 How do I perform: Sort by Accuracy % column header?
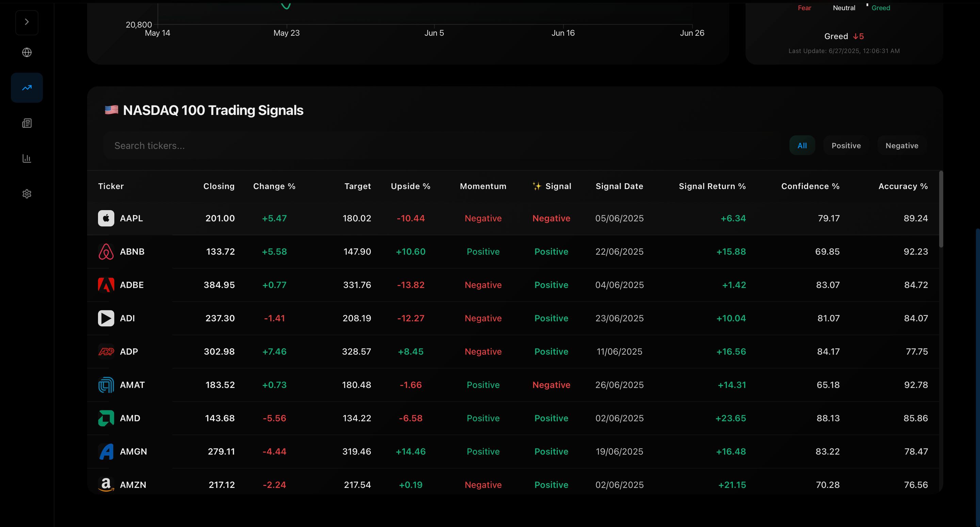click(x=903, y=186)
